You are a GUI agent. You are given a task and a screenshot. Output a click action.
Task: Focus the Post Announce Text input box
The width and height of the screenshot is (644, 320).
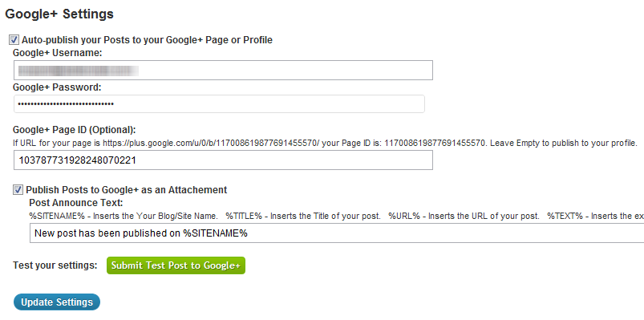(337, 233)
